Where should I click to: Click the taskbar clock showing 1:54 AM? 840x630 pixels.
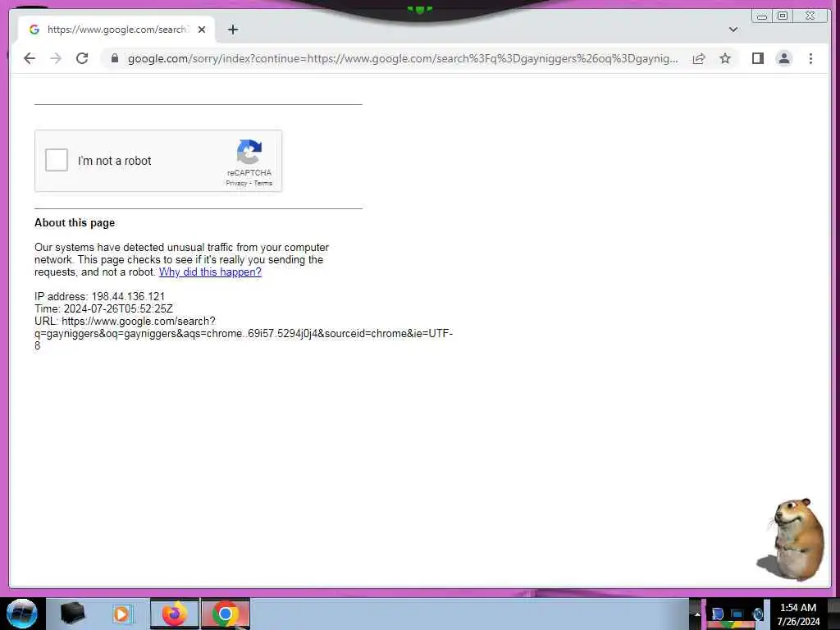tap(798, 614)
